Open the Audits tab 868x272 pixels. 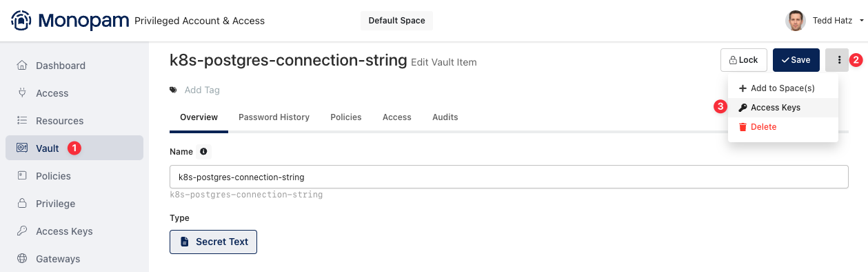click(445, 117)
